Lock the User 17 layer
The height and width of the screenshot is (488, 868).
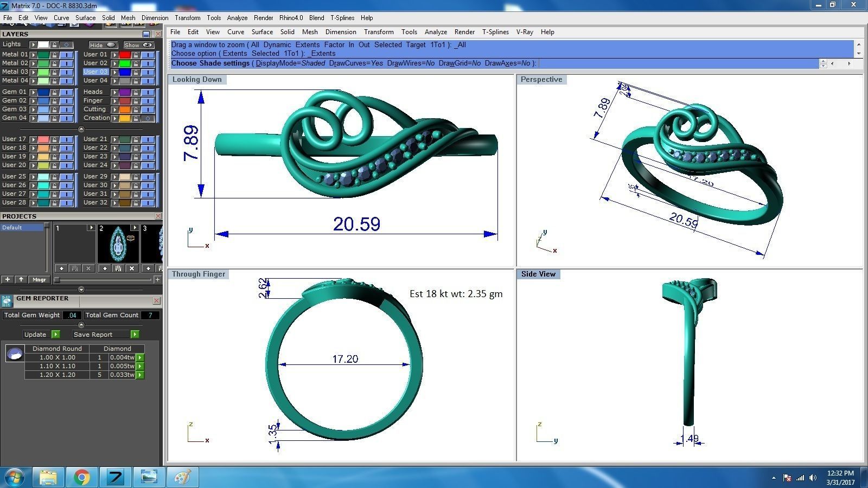coord(54,139)
